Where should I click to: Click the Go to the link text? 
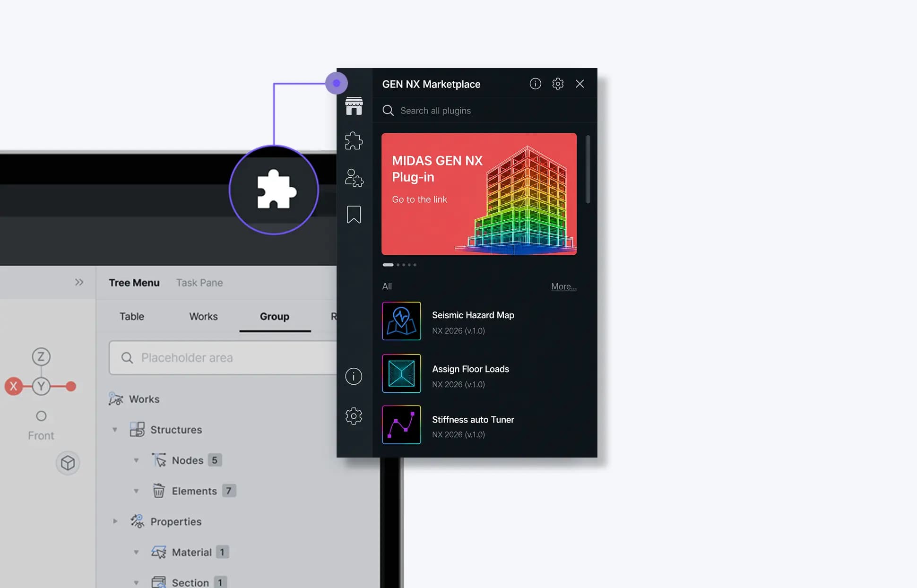pos(419,199)
